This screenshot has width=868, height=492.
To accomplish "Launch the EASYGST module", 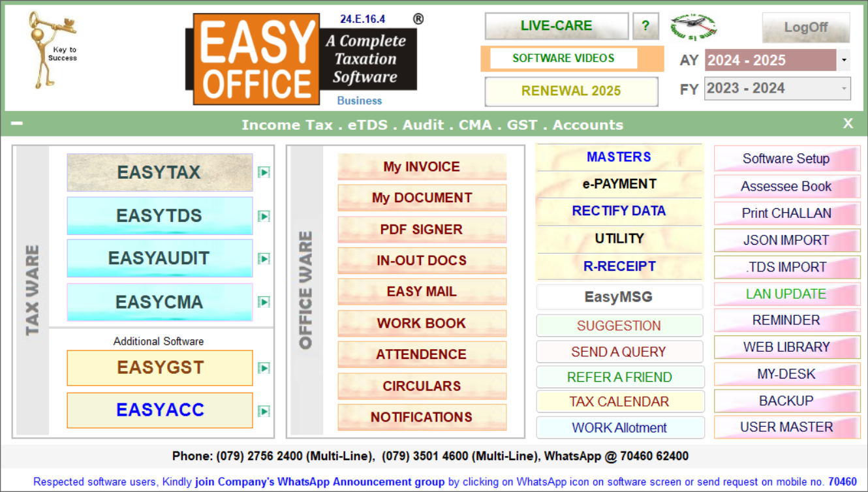I will tap(160, 367).
